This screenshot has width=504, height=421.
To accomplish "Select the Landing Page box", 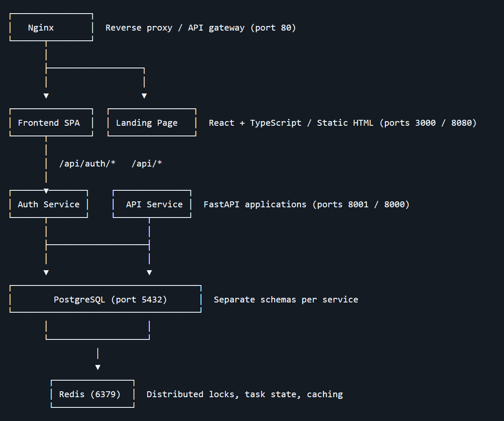I will tap(147, 123).
